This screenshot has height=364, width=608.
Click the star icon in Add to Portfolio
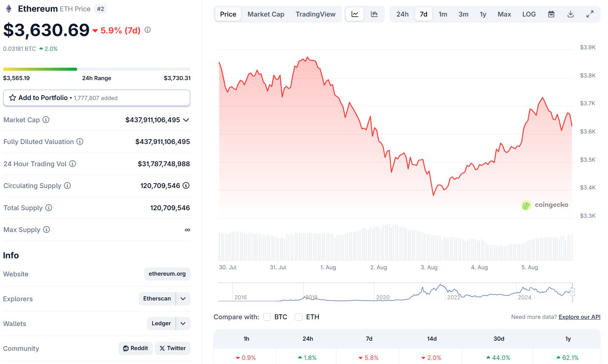click(12, 98)
